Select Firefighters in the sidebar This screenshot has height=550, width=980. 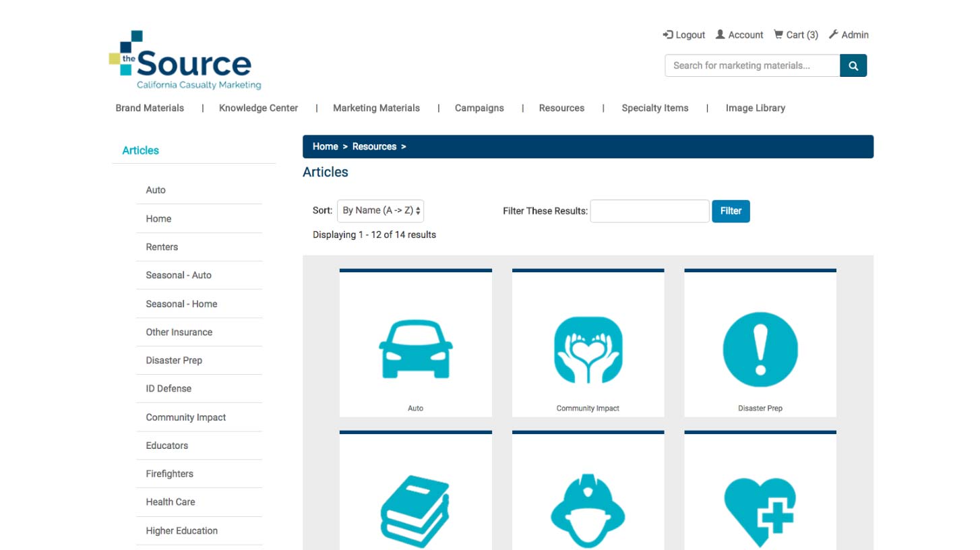169,474
